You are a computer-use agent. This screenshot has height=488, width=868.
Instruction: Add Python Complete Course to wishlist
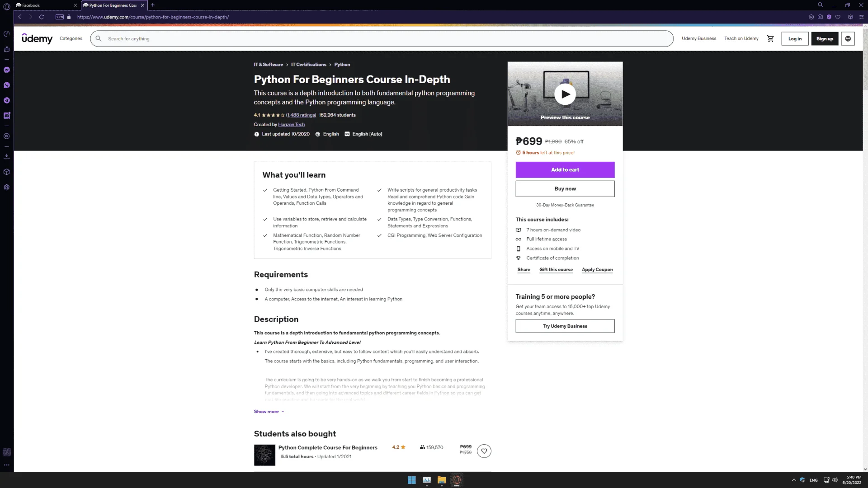pos(484,451)
